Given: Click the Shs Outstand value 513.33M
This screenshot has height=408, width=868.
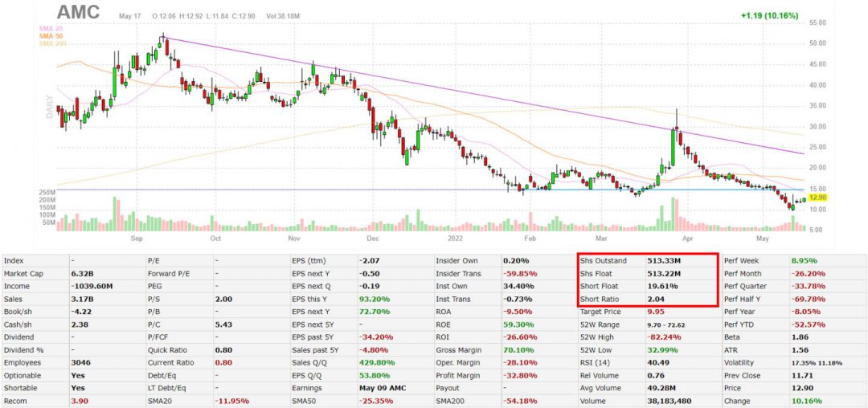Looking at the screenshot, I should tap(663, 261).
